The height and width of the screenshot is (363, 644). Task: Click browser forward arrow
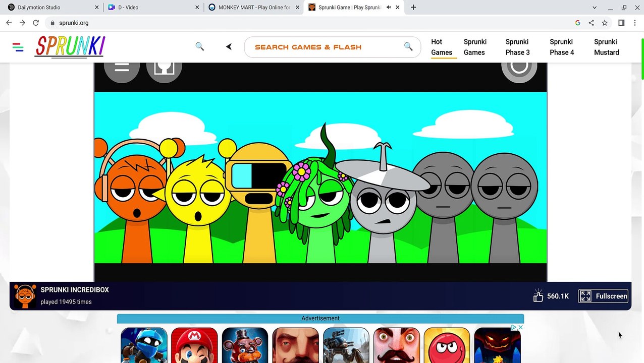pos(22,23)
